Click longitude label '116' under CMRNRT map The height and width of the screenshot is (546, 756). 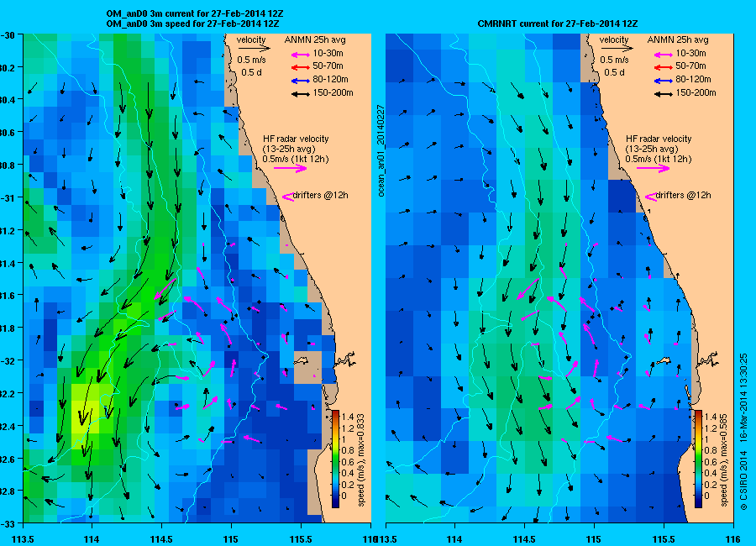pos(732,539)
